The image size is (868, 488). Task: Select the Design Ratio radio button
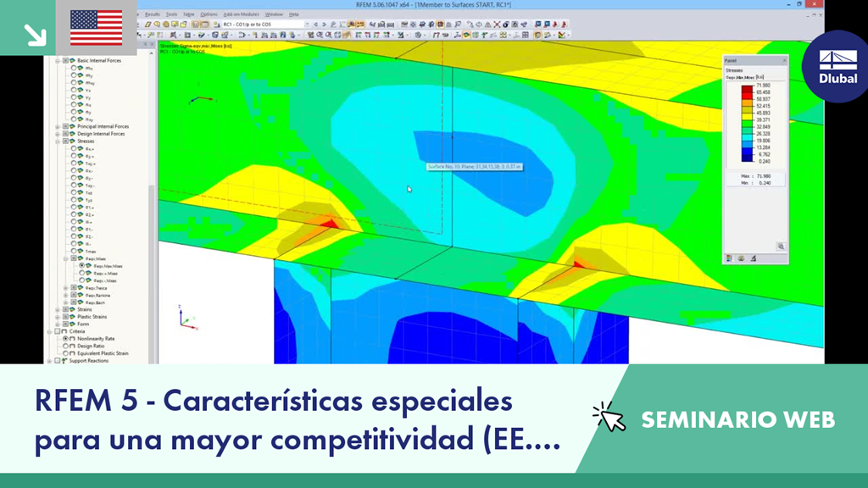pyautogui.click(x=65, y=346)
